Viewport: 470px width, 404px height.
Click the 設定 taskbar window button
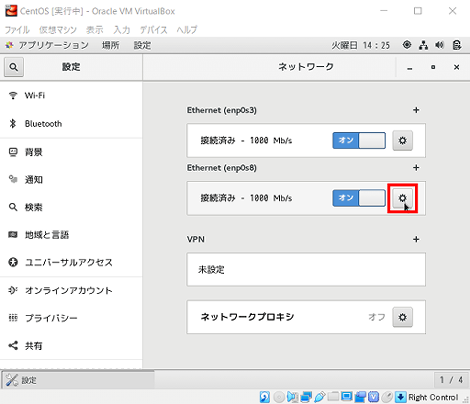79,380
